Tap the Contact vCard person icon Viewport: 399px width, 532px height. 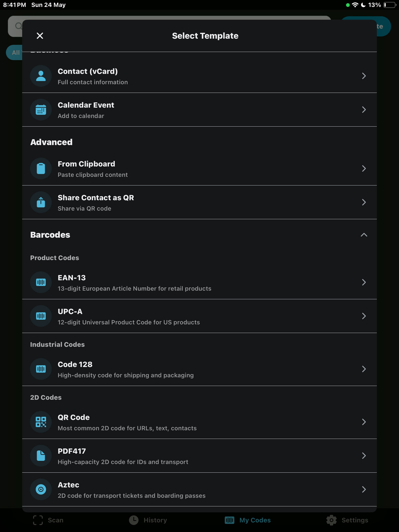click(x=41, y=76)
